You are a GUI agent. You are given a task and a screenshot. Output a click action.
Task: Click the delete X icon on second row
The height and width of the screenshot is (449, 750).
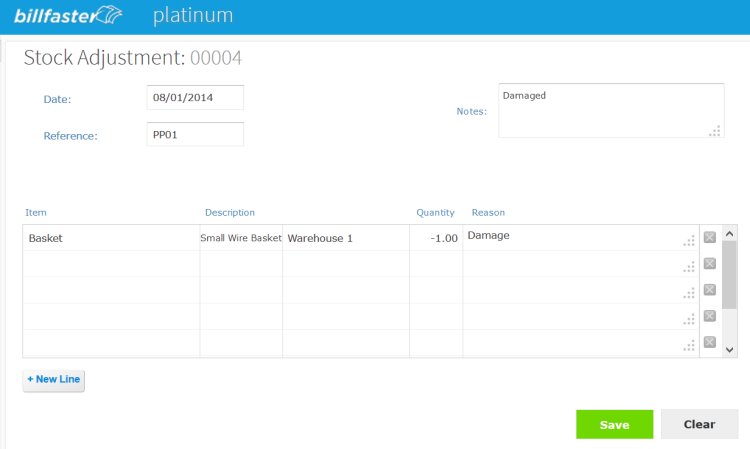coord(709,263)
